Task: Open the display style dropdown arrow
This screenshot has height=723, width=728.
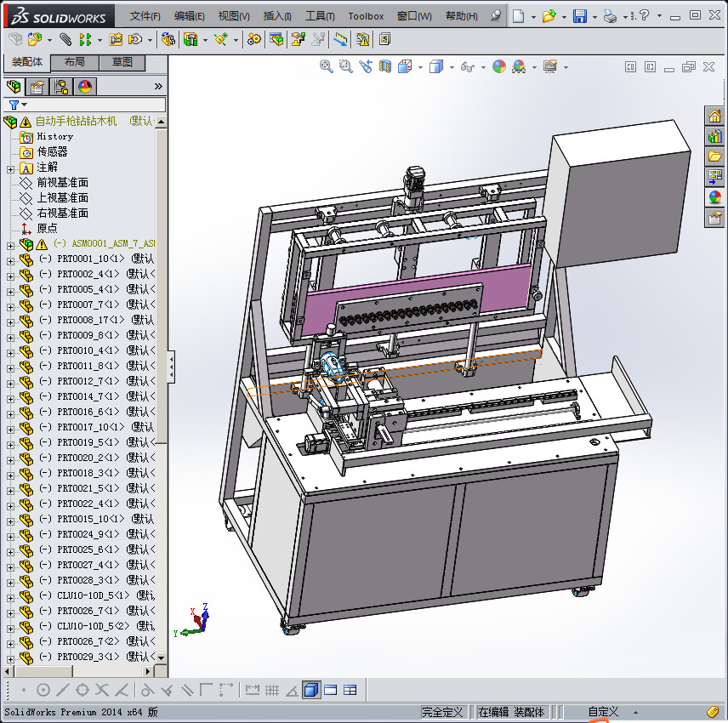Action: pyautogui.click(x=451, y=66)
